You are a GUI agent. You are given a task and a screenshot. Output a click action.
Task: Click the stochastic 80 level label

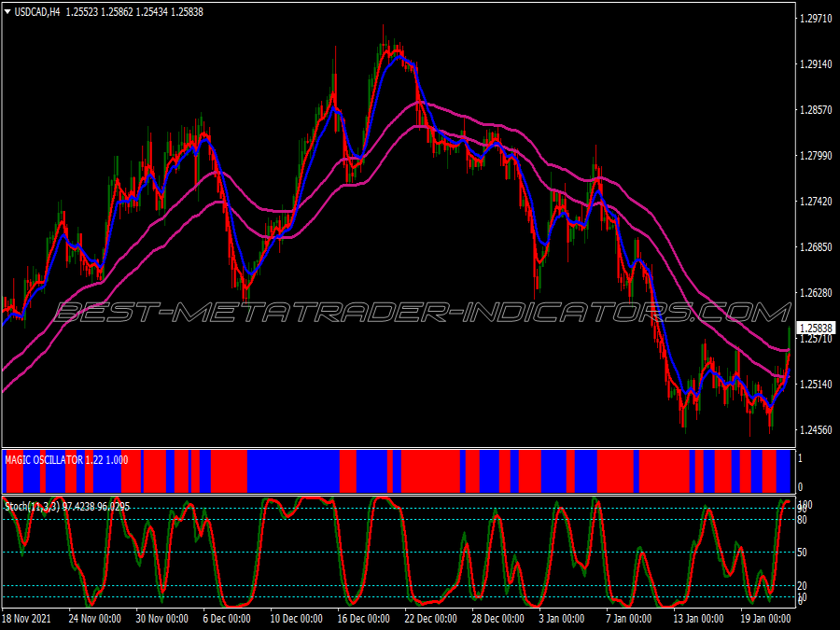[x=802, y=520]
